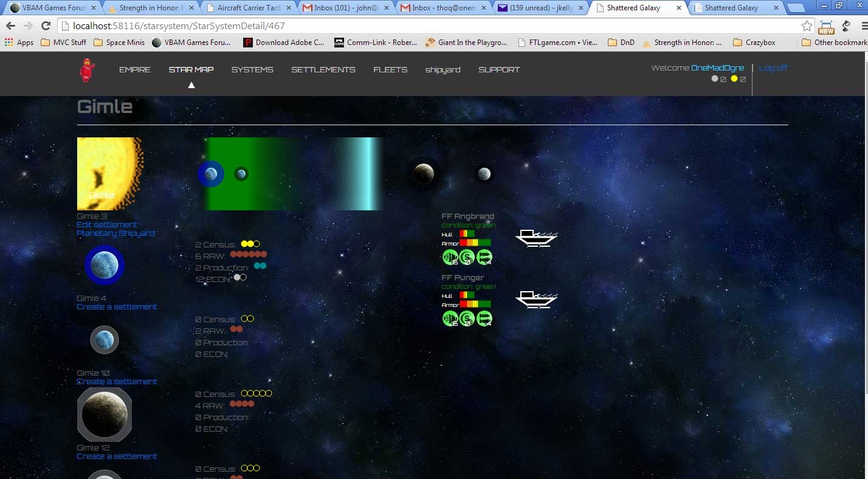Click FF Angbrand ship name

pyautogui.click(x=468, y=216)
